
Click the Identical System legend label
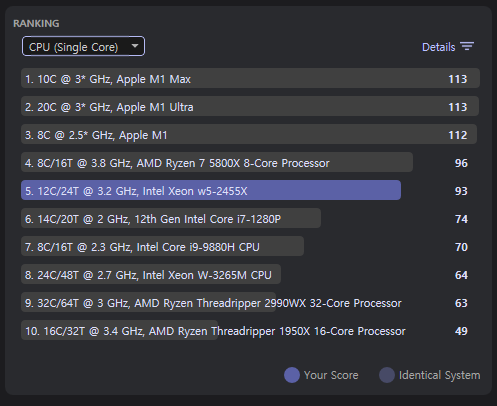click(x=440, y=375)
